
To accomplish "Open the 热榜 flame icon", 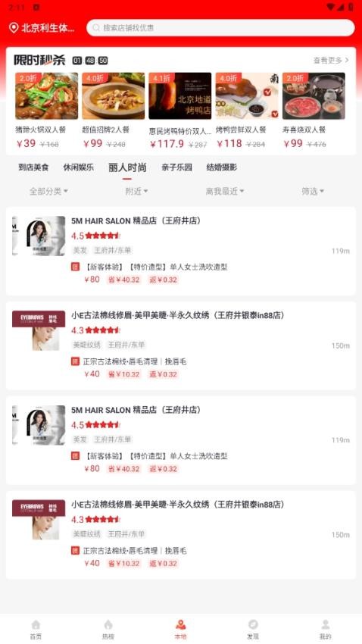I will 108,625.
